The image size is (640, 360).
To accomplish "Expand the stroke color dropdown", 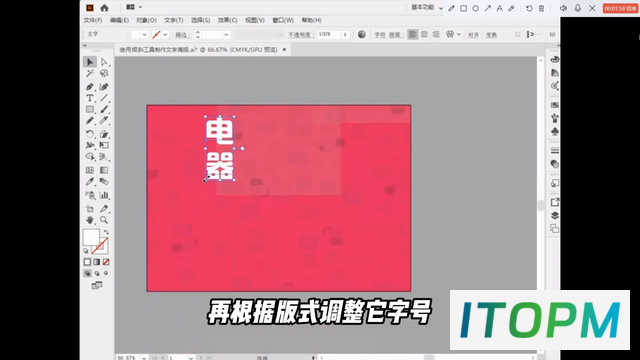I will click(x=165, y=35).
